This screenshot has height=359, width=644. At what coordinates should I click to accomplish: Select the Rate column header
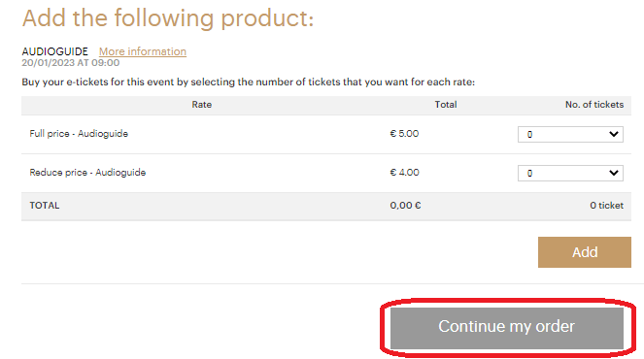coord(202,105)
